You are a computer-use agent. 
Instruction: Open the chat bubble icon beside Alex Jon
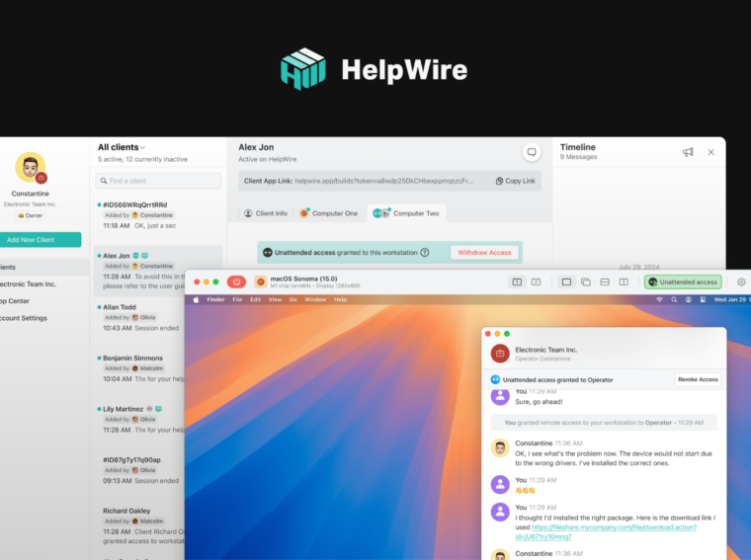532,152
